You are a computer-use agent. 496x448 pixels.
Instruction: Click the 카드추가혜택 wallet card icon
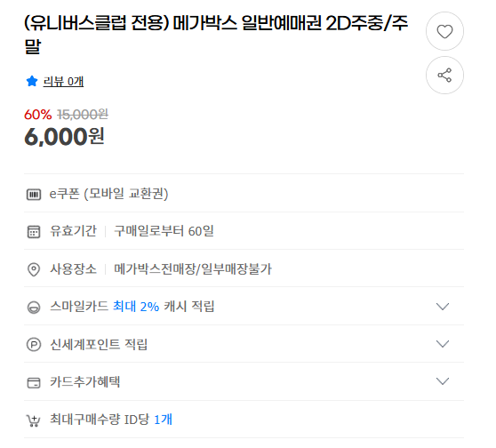[34, 382]
